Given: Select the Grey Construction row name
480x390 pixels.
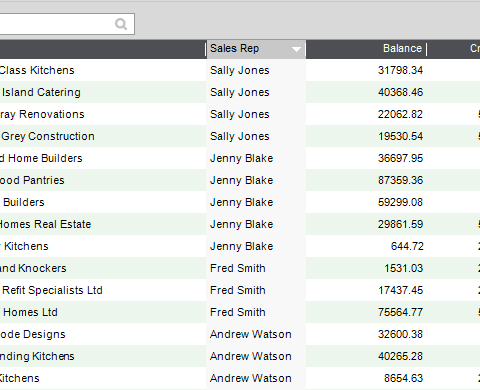Looking at the screenshot, I should (x=48, y=136).
